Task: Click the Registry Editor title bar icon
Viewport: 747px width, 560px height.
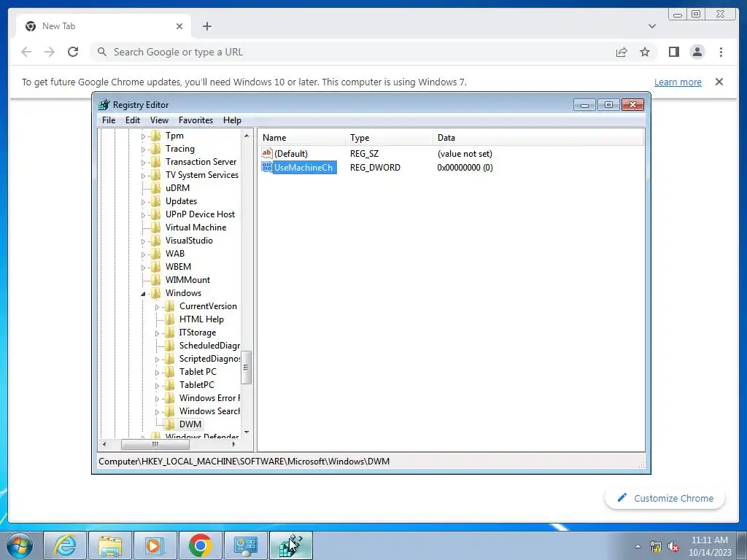Action: tap(104, 105)
